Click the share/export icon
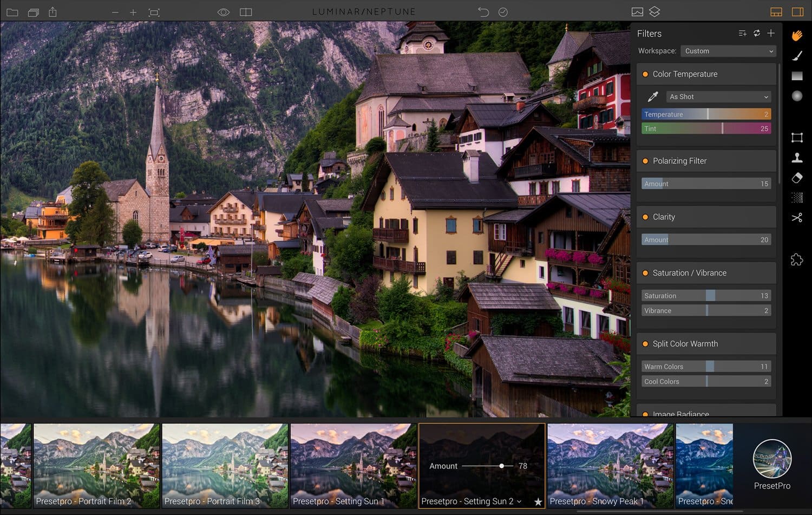 coord(53,11)
